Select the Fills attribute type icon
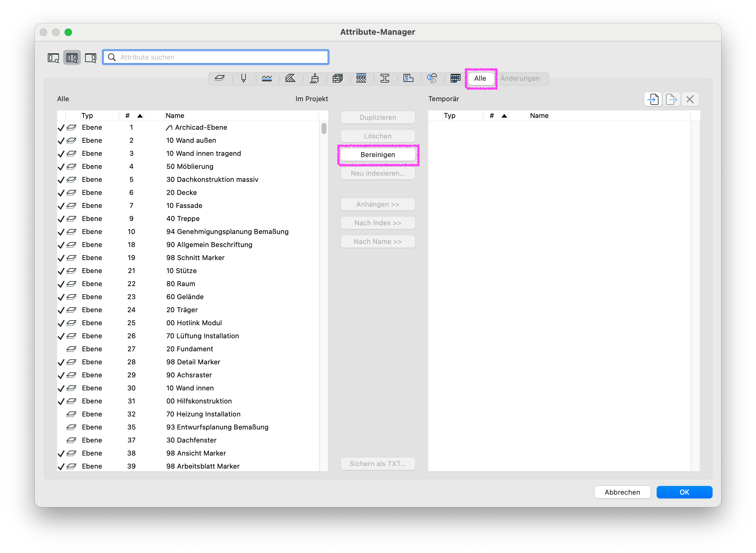The image size is (756, 553). (x=290, y=78)
